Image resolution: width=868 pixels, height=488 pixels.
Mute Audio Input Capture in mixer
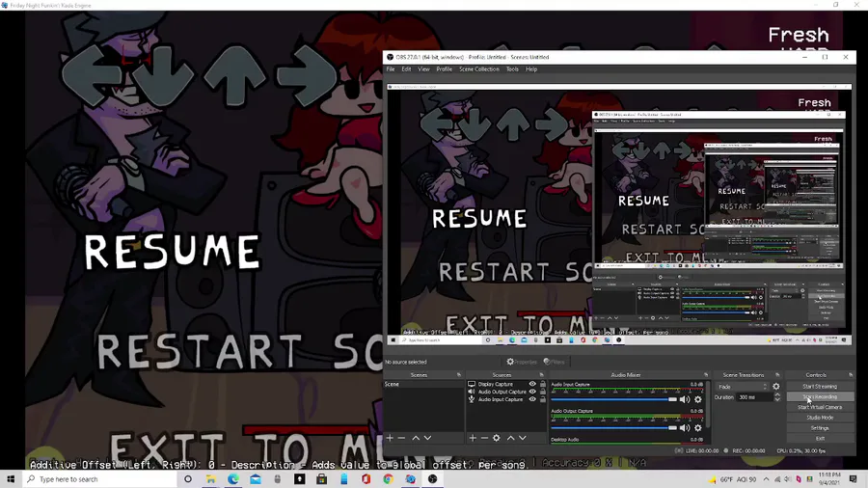[685, 399]
